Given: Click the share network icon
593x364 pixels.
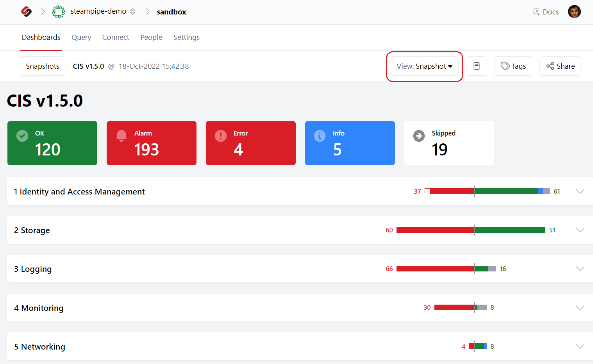Looking at the screenshot, I should tap(550, 66).
